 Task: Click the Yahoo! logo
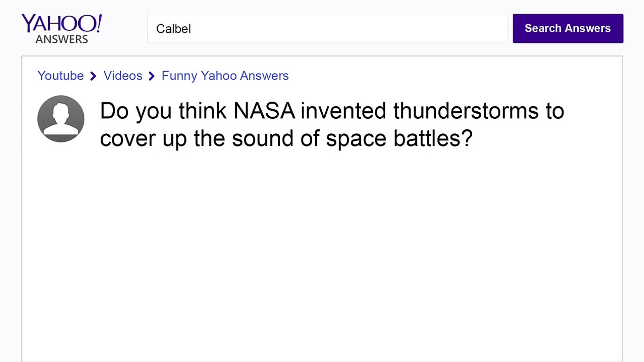coord(62,23)
